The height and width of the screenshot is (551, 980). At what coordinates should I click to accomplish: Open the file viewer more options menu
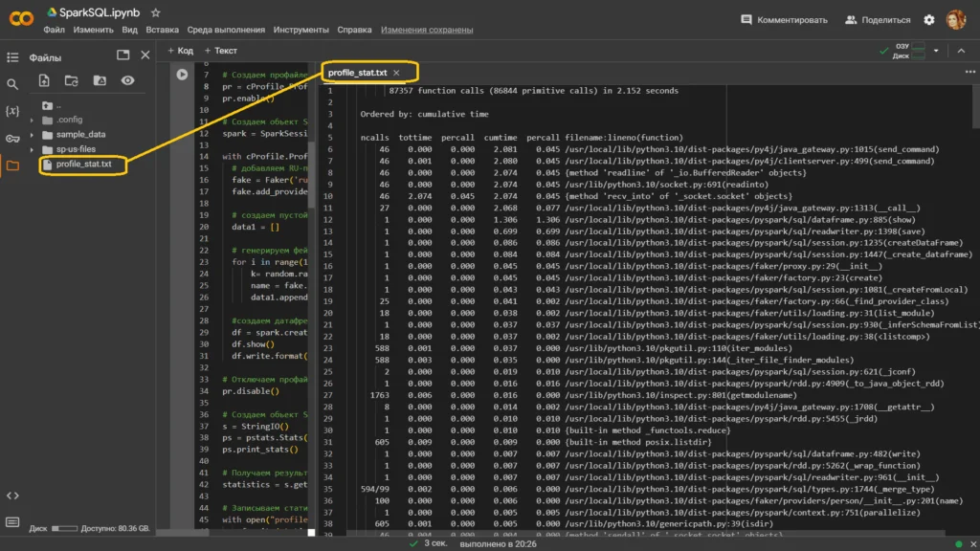969,72
